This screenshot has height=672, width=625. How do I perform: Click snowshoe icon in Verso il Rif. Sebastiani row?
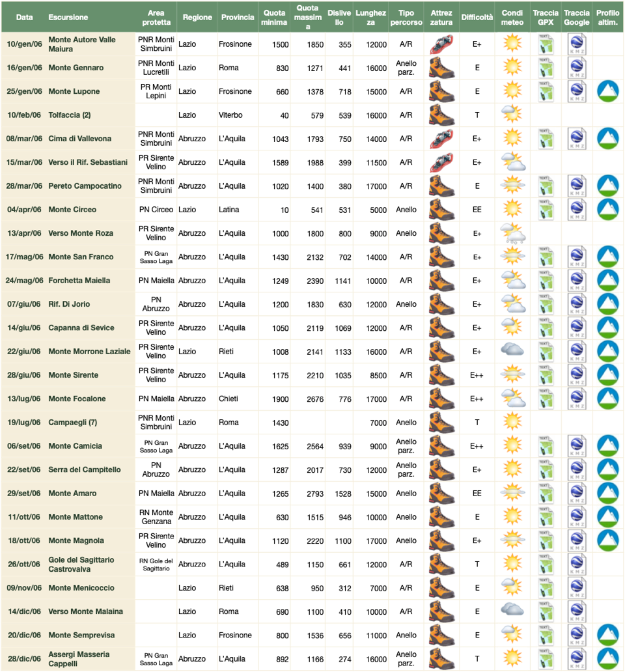[441, 162]
